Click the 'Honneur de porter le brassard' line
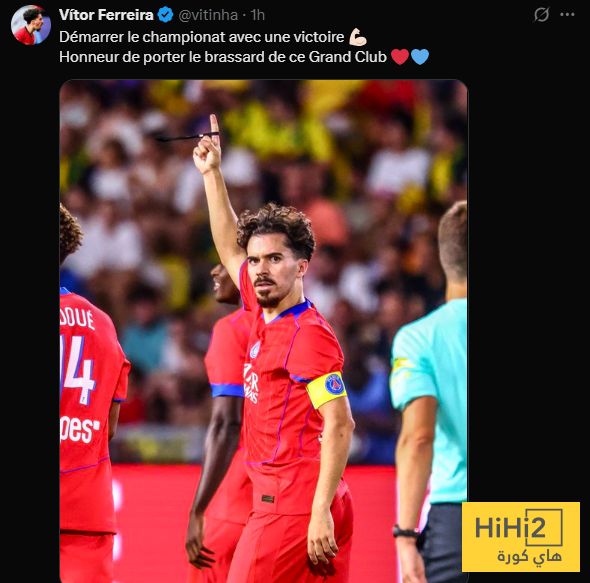590x583 pixels. pyautogui.click(x=223, y=57)
